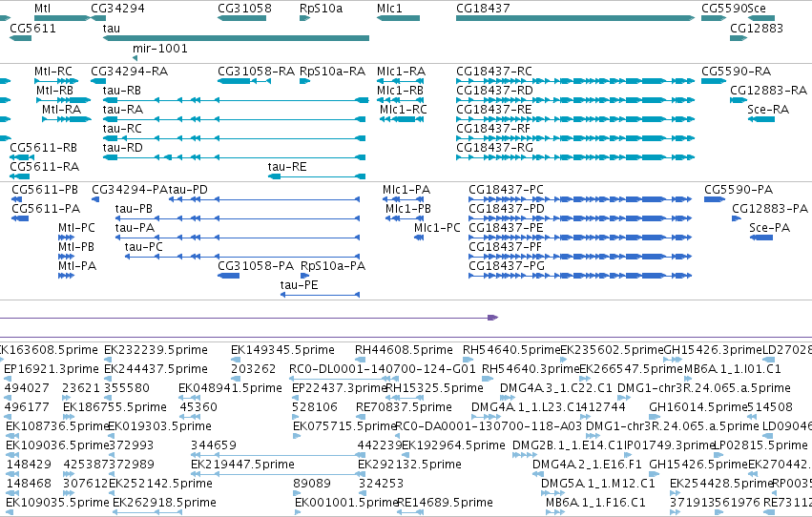Select the CG12883-RA transcript label
Screen dimensions: 812x517
768,90
